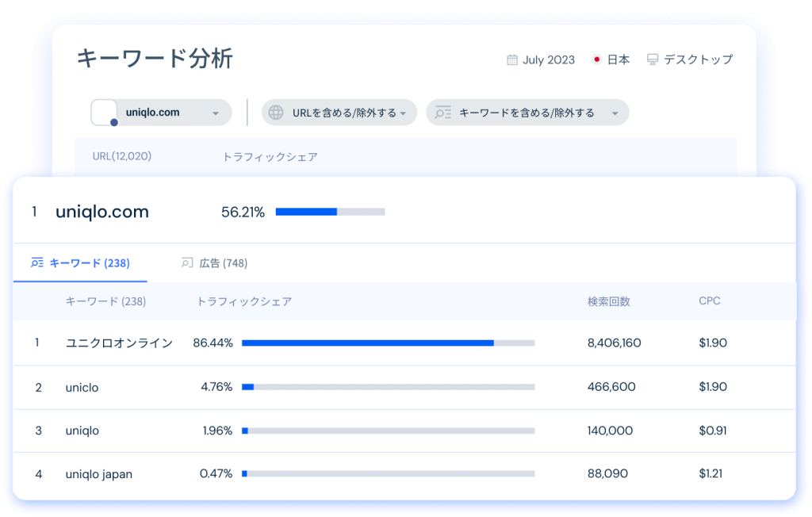
Task: Click the uniqlo.com site favicon box
Action: tap(104, 112)
